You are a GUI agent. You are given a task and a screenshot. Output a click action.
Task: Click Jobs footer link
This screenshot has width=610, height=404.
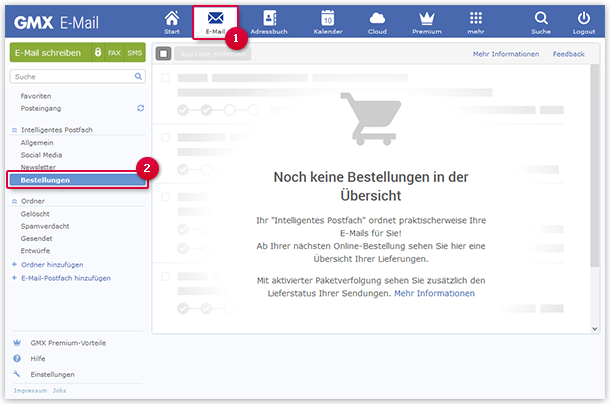[60, 390]
